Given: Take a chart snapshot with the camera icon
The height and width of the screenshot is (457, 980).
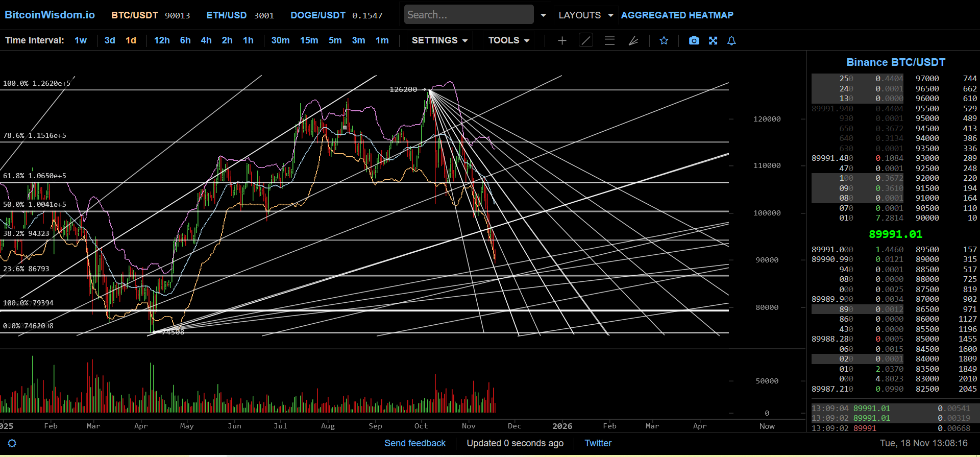Looking at the screenshot, I should tap(694, 40).
